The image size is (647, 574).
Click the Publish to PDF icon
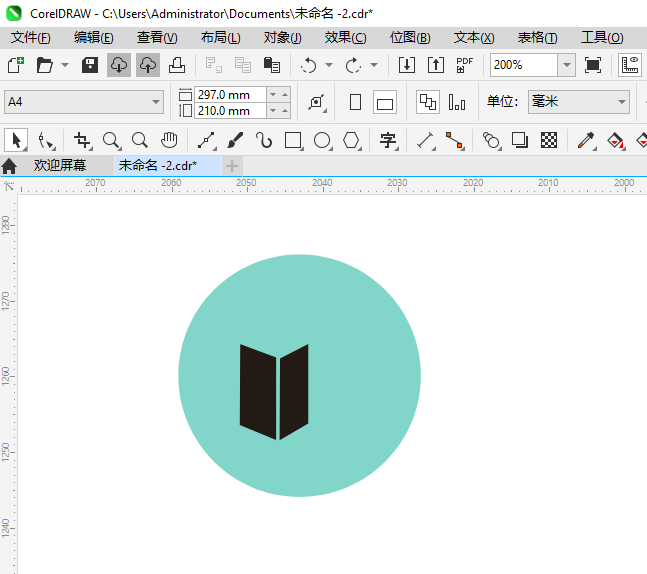click(464, 65)
